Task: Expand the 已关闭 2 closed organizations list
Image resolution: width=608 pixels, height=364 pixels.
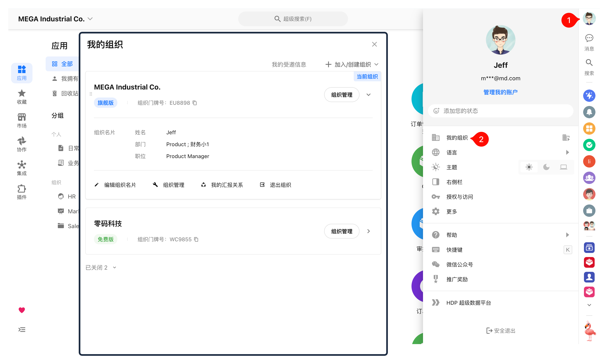Action: [x=101, y=267]
